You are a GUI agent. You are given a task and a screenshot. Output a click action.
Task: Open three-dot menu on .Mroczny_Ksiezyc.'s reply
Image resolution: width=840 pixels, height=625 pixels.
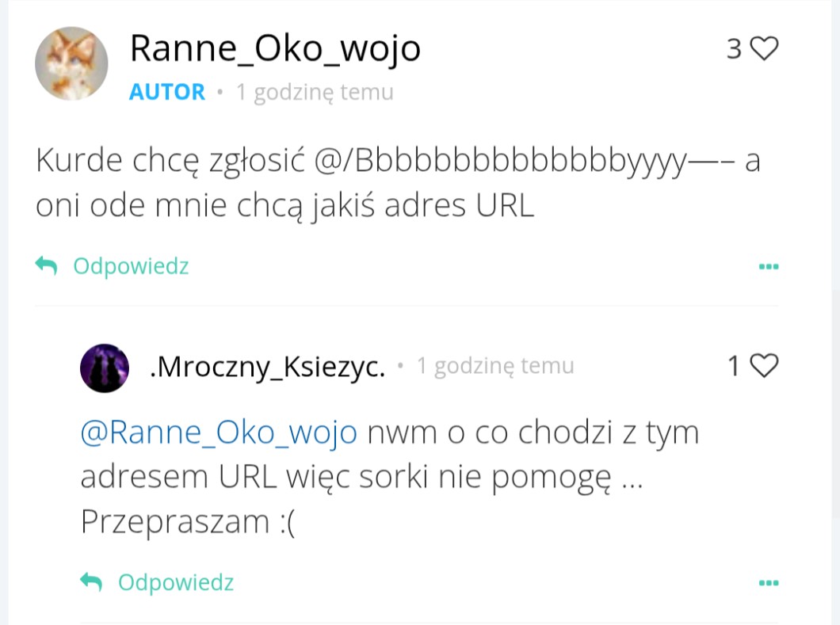(768, 584)
